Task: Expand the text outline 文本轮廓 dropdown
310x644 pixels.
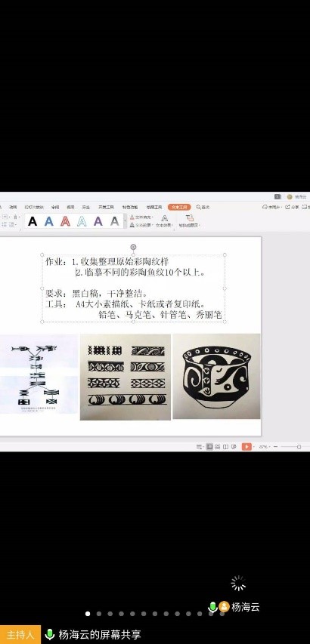Action: pos(141,225)
